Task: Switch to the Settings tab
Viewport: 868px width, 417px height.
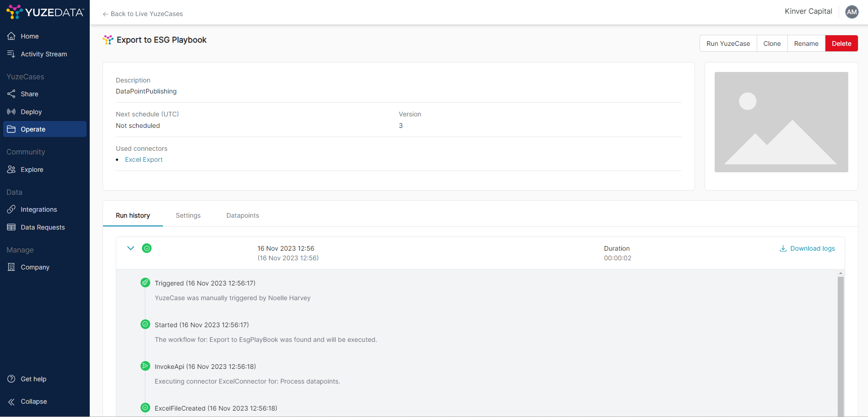Action: (x=188, y=215)
